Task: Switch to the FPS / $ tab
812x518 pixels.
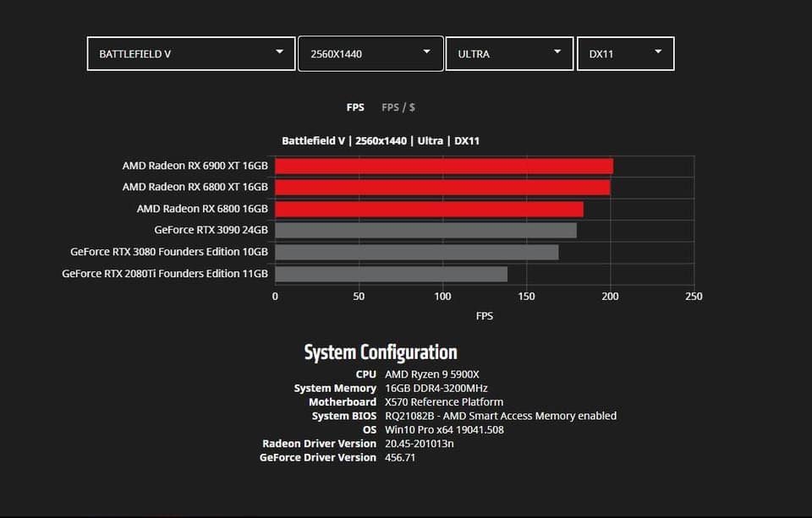Action: 398,107
